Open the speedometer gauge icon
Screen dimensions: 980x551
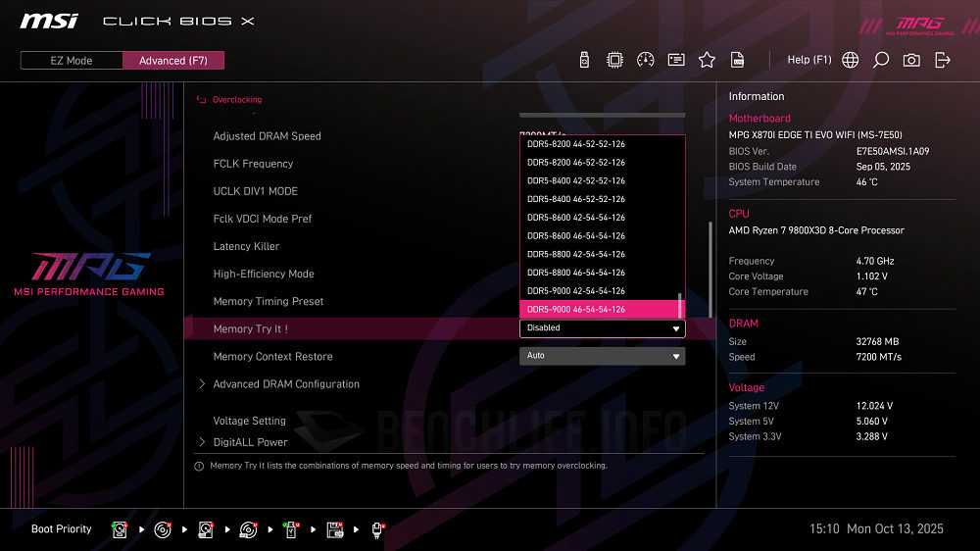(x=645, y=60)
